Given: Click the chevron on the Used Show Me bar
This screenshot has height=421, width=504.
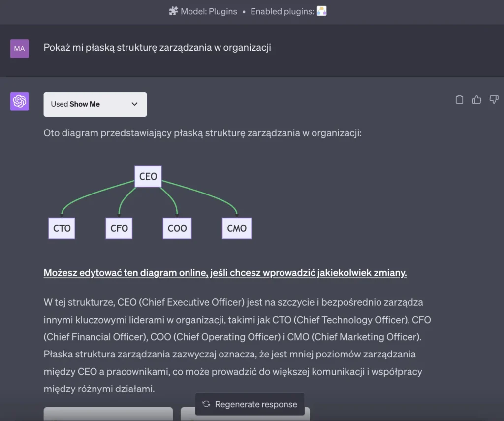Looking at the screenshot, I should pos(134,104).
